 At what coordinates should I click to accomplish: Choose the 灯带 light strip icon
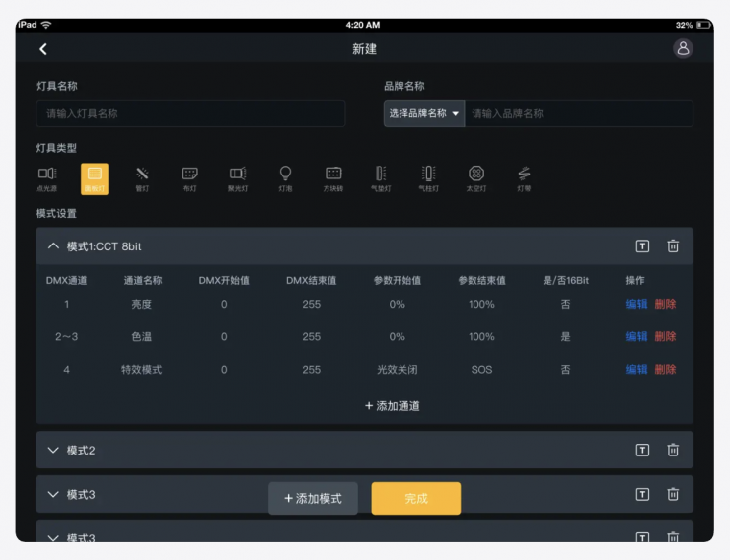coord(524,177)
